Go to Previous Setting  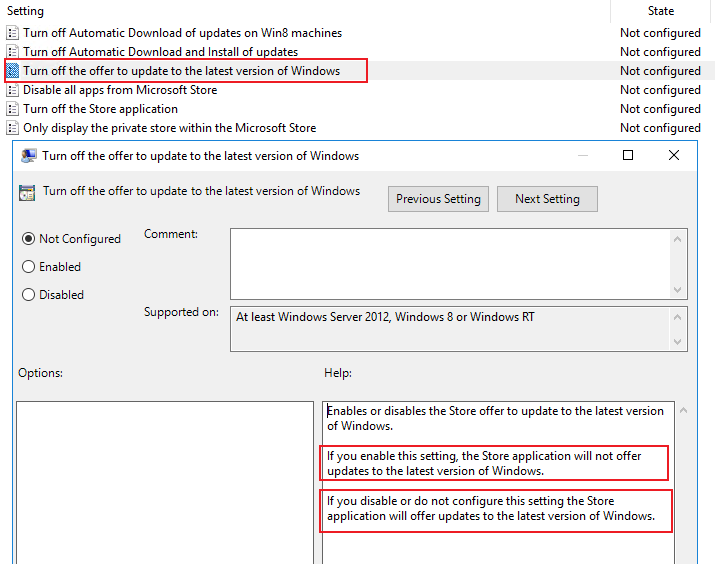(438, 199)
